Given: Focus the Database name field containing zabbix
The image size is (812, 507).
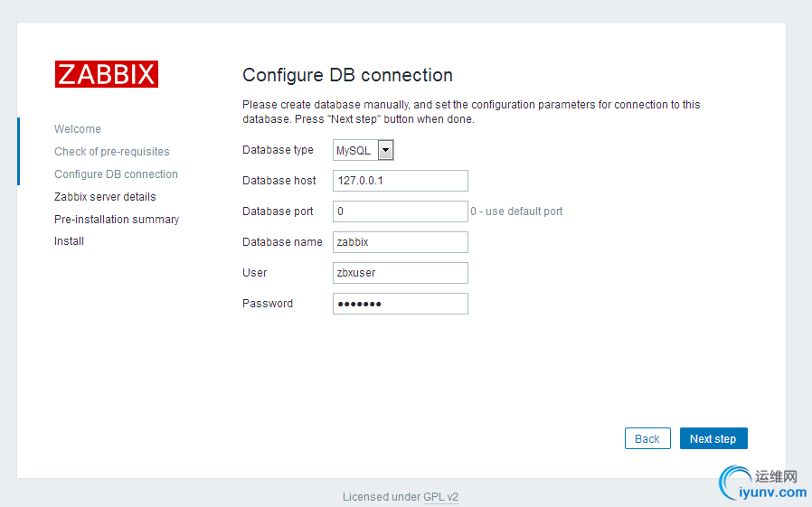Looking at the screenshot, I should (x=401, y=242).
